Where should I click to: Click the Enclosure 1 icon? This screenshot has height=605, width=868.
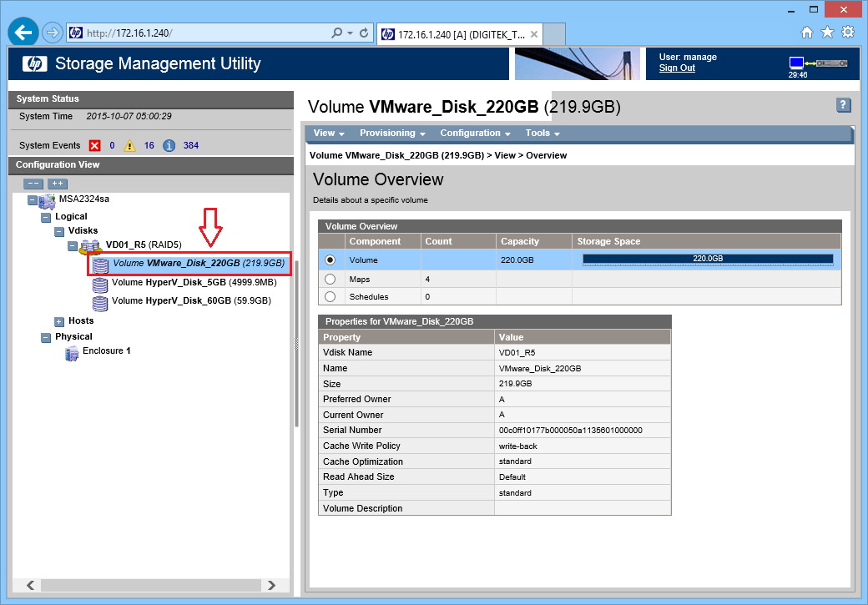72,353
